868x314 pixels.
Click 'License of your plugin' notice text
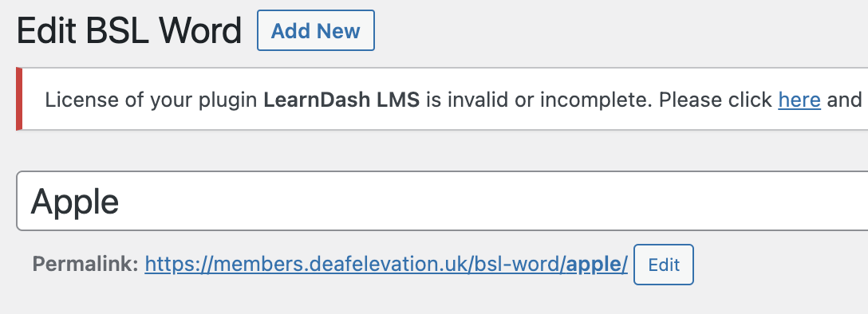pos(151,100)
